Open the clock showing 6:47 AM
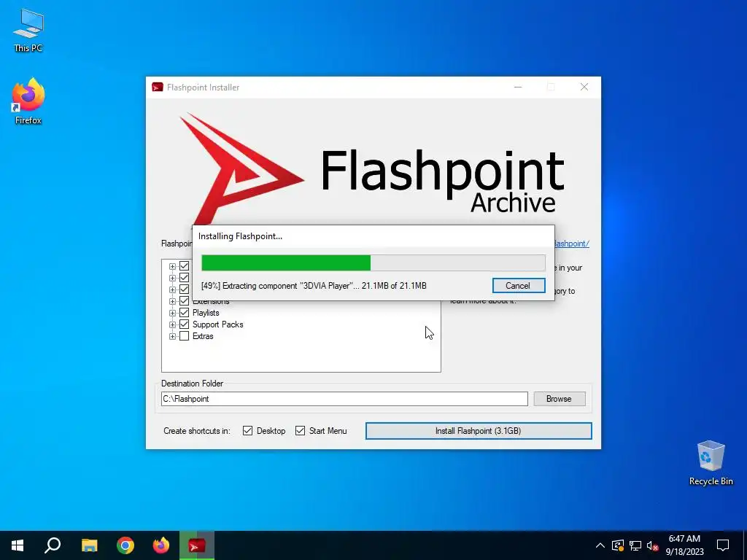 tap(684, 545)
